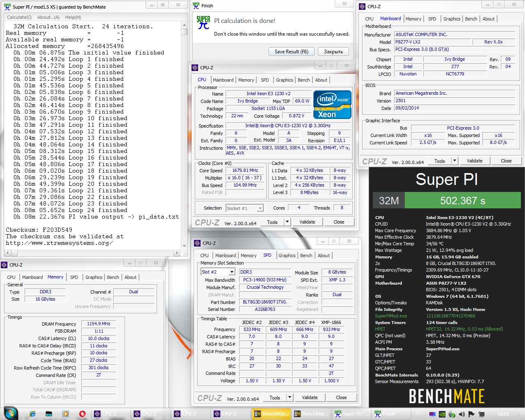Click title icon of CPU-Z SPD window

(197, 243)
